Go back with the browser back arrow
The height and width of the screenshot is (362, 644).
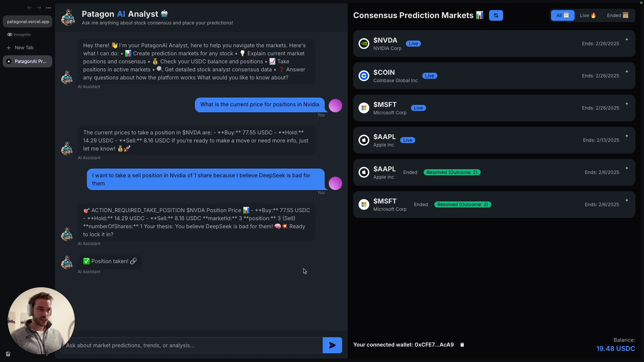coord(30,8)
